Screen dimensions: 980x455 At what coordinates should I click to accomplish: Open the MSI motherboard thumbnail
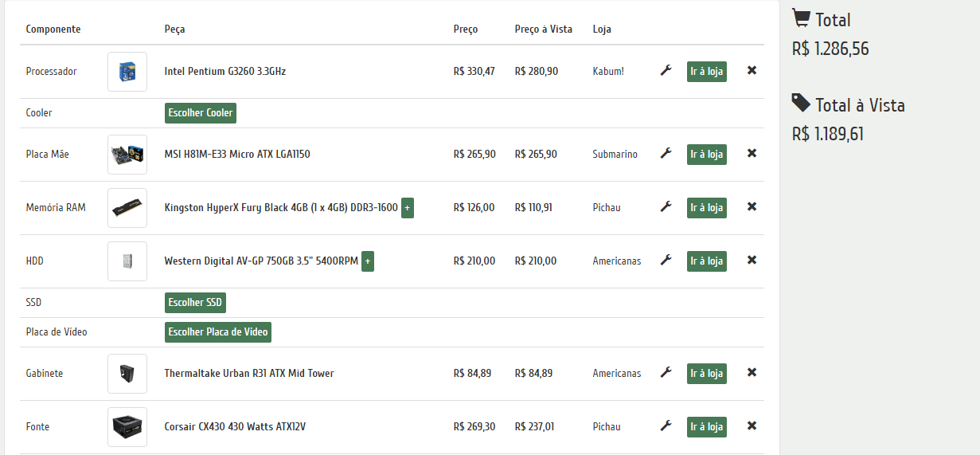click(x=127, y=155)
